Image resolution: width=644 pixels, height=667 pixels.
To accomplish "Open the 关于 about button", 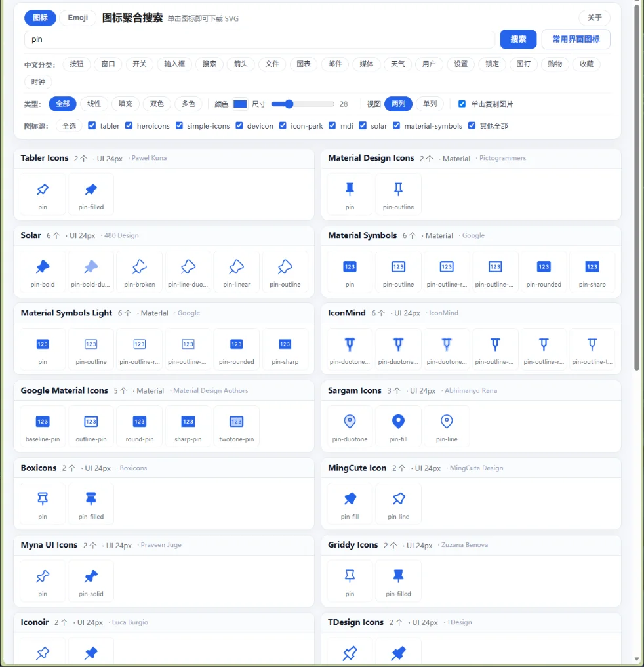I will click(x=594, y=18).
